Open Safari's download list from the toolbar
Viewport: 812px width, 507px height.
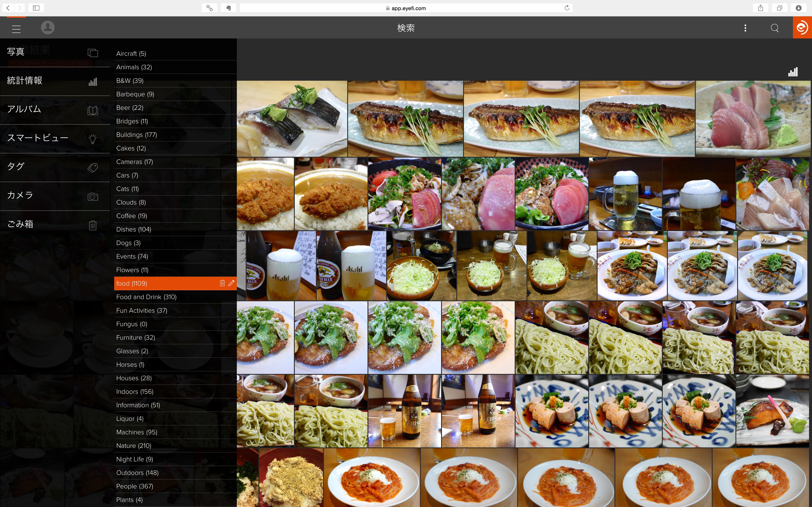coord(799,8)
